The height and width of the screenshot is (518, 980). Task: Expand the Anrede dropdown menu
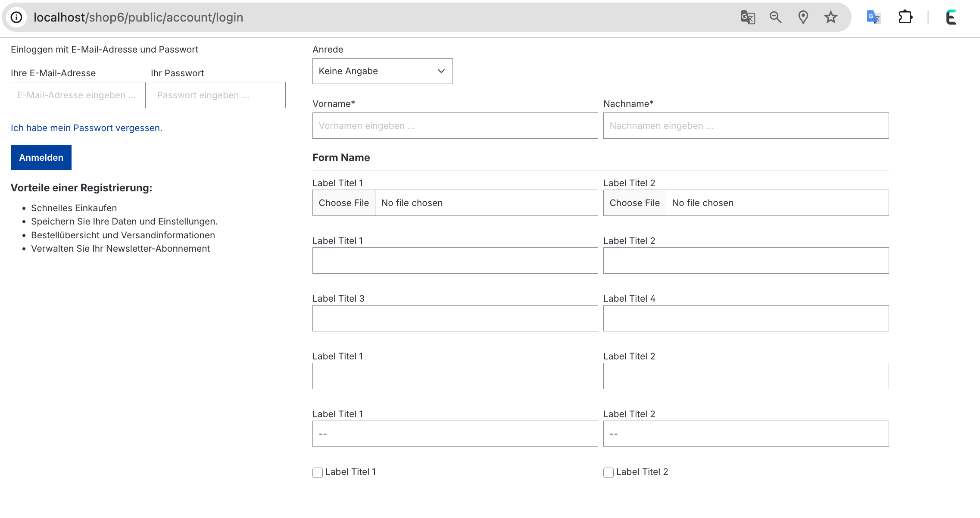coord(382,71)
